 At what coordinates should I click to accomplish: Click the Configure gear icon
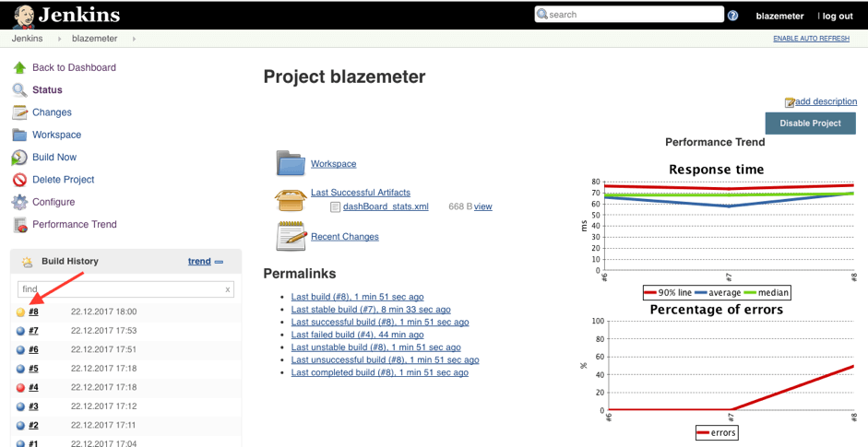19,202
